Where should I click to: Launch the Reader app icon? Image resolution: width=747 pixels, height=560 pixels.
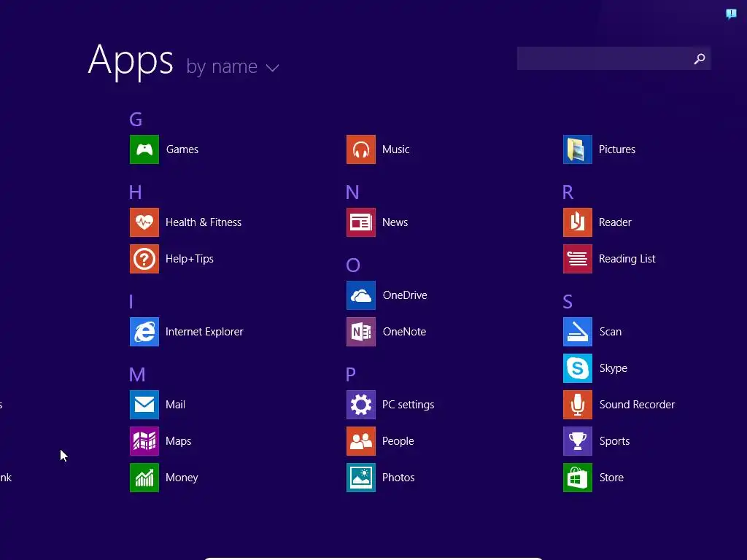coord(578,222)
